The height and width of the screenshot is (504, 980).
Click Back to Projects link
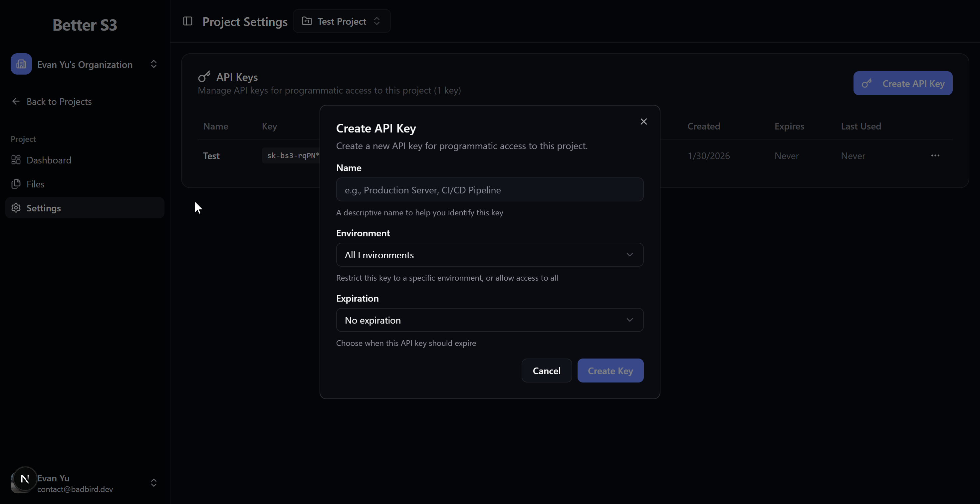tap(59, 102)
